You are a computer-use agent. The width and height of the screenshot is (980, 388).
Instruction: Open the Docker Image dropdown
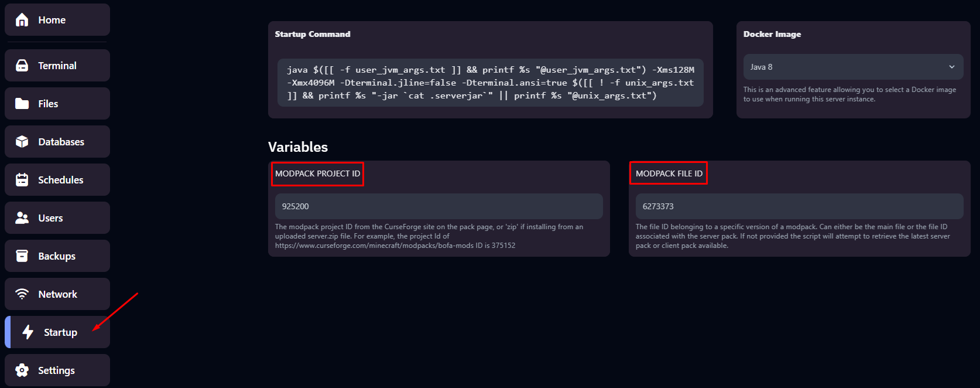click(x=852, y=67)
